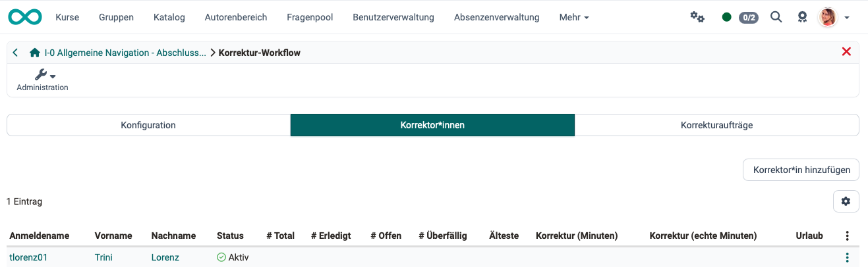This screenshot has height=277, width=868.
Task: Open the search magnifier icon
Action: click(x=776, y=17)
